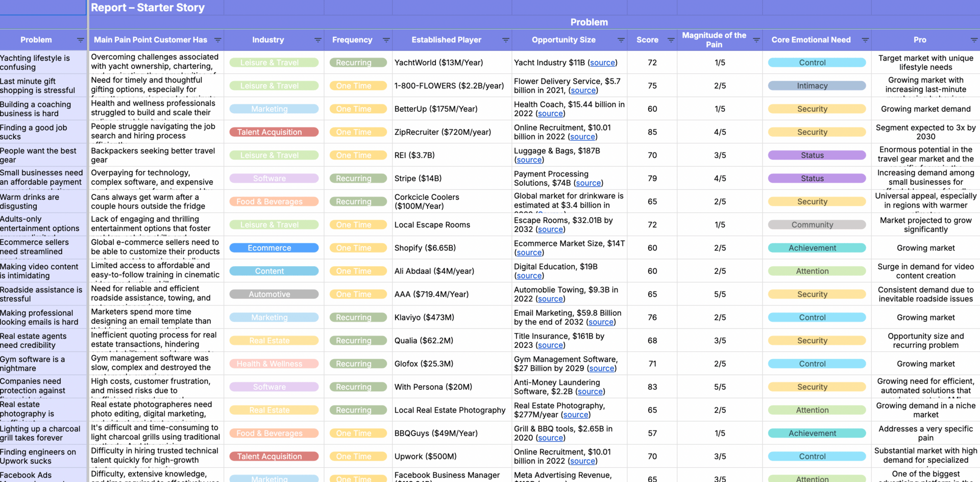This screenshot has width=980, height=482.
Task: Open the Achievement chip in the Shopify row
Action: click(x=817, y=248)
